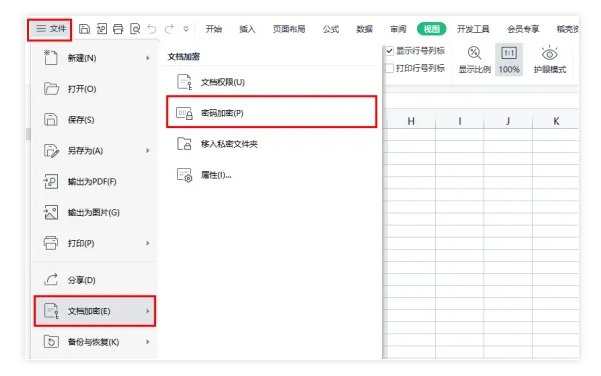Expand the 新建(N) submenu arrow
601x376 pixels.
click(x=148, y=58)
